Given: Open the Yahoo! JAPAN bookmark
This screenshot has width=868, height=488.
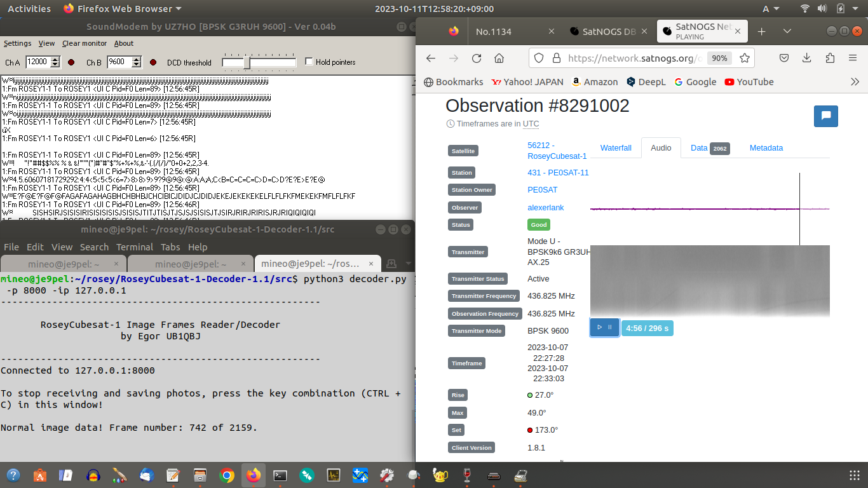Looking at the screenshot, I should [x=527, y=82].
